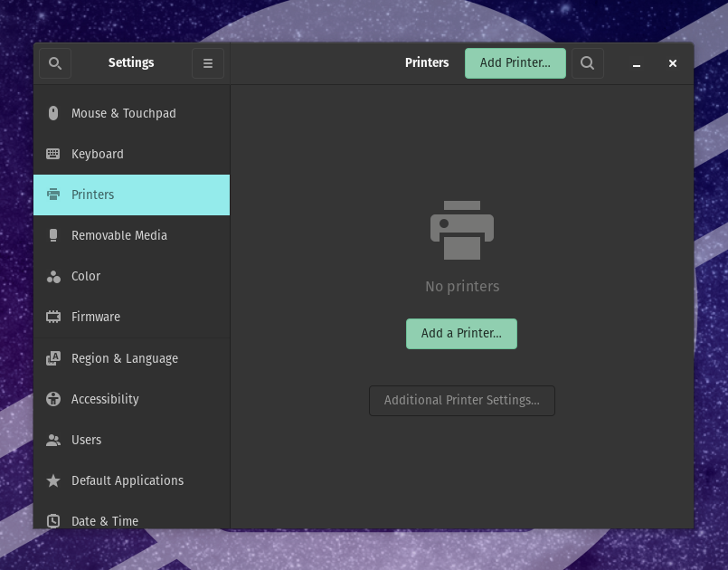Click the mouse icon beside Mouse & Touchpad
The image size is (728, 570).
53,113
